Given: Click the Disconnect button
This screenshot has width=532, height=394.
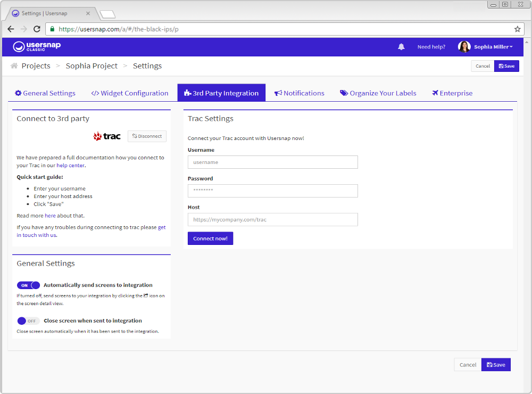Looking at the screenshot, I should [x=147, y=136].
